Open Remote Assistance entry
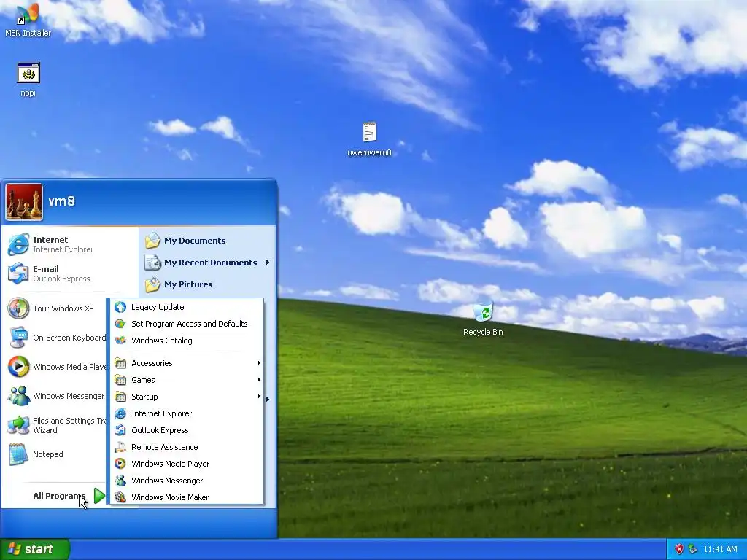The image size is (747, 560). (x=187, y=447)
